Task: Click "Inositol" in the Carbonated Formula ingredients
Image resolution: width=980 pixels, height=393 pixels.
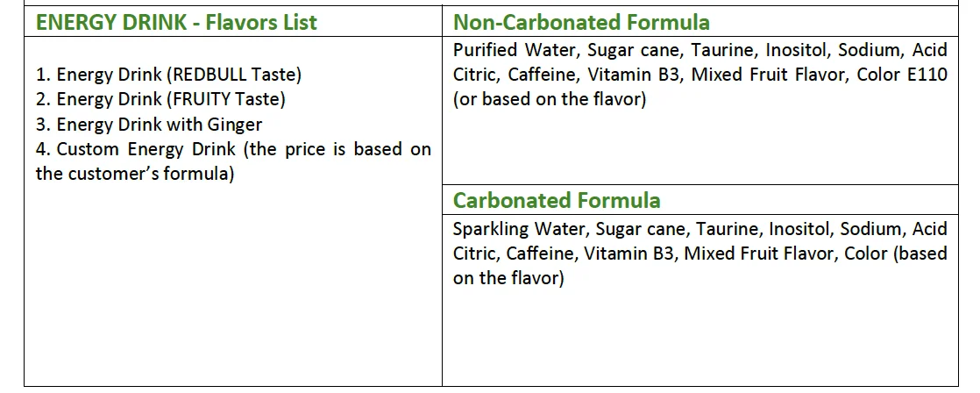Action: pos(799,229)
